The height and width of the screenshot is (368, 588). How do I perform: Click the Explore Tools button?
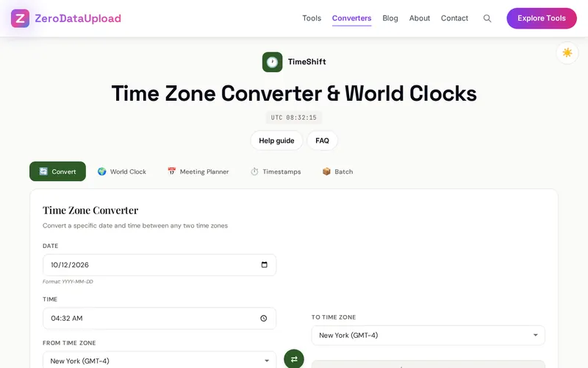click(542, 18)
